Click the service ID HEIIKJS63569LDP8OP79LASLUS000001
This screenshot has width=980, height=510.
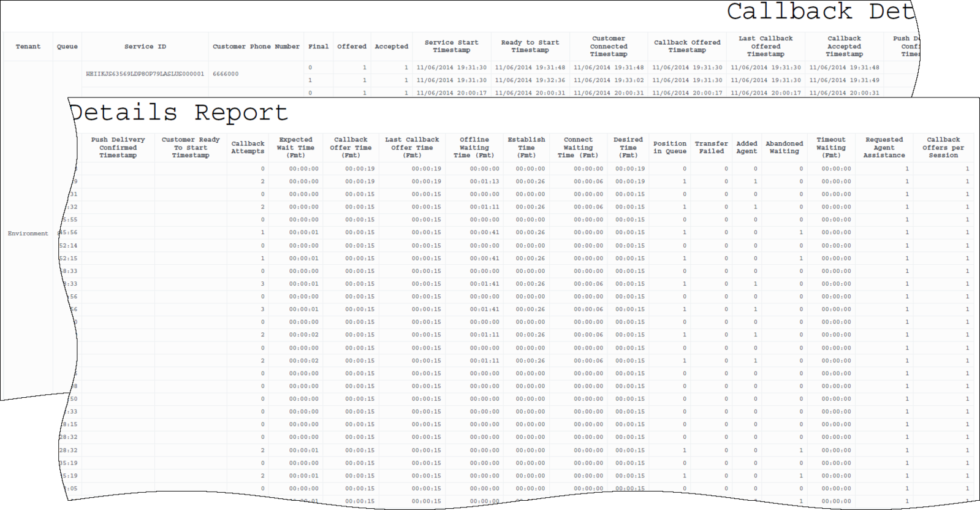click(145, 74)
